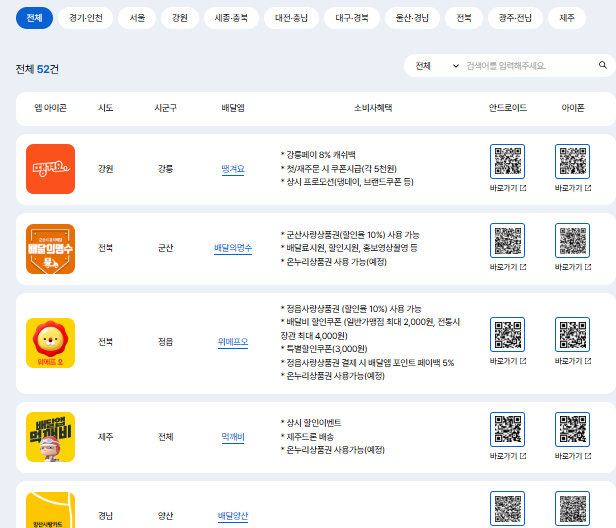Image resolution: width=616 pixels, height=528 pixels.
Task: Follow the 위메프오 app link
Action: 233,342
